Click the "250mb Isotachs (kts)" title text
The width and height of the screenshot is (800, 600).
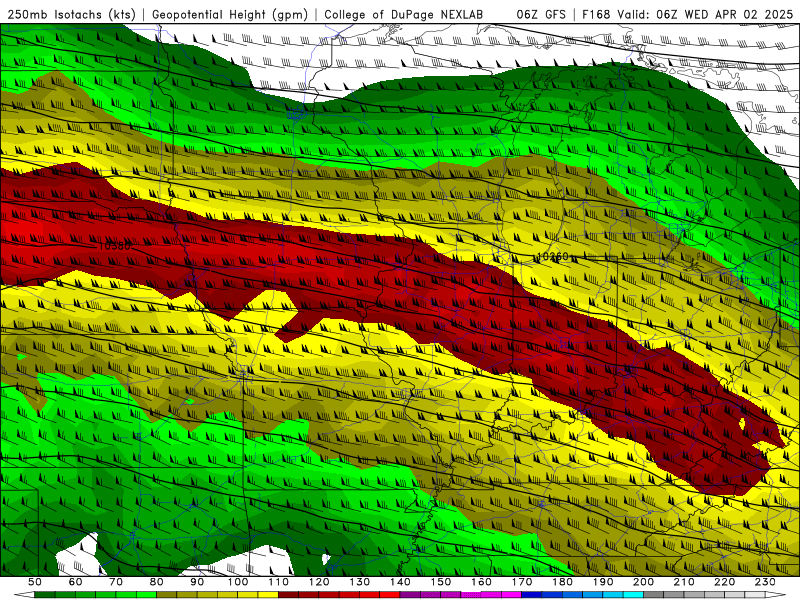coord(71,14)
